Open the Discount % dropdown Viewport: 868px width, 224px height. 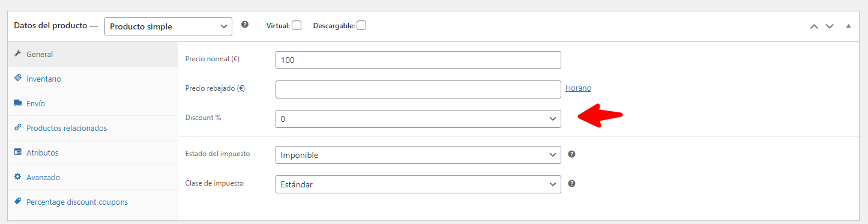click(x=418, y=119)
